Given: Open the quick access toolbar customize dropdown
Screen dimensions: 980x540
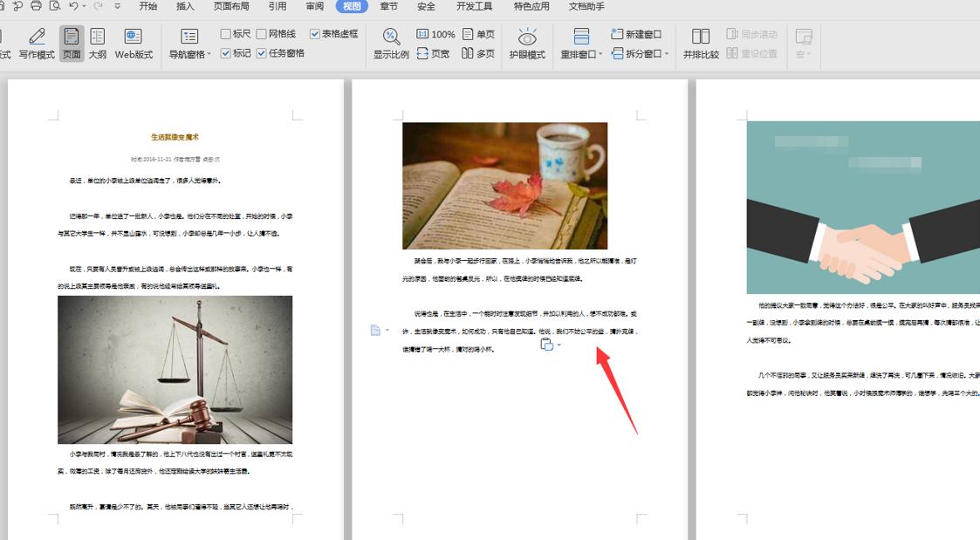Looking at the screenshot, I should click(118, 7).
